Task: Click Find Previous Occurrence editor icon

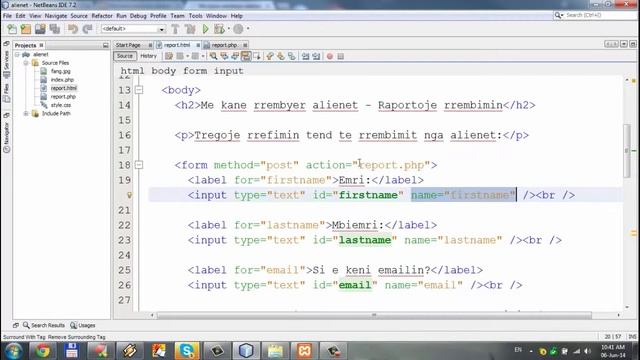Action: coord(224,56)
